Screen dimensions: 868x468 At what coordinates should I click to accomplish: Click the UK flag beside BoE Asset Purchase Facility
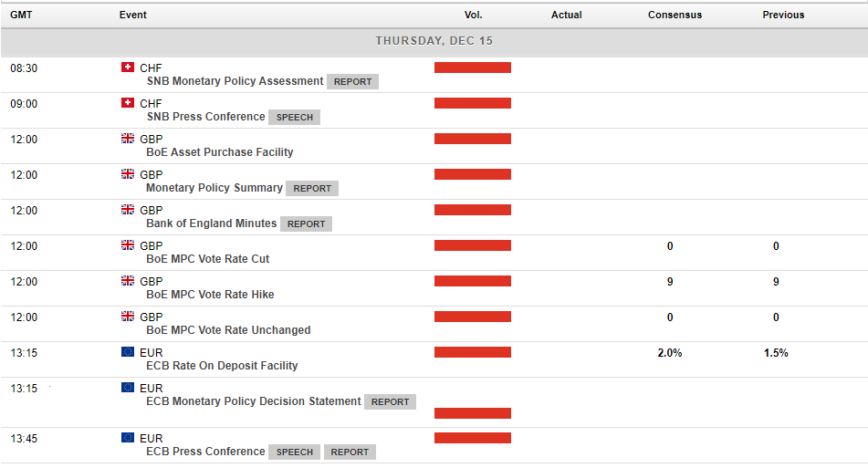click(127, 139)
